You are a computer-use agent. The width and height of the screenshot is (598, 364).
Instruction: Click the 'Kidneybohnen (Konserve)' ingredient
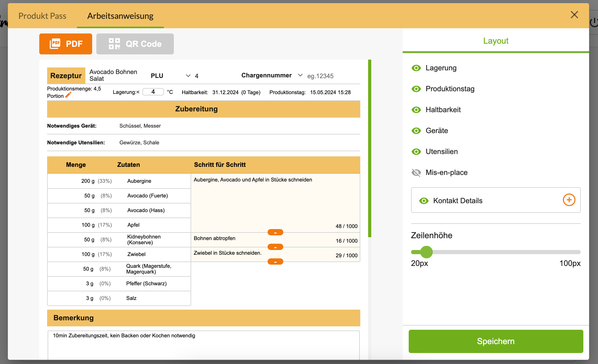coord(144,240)
